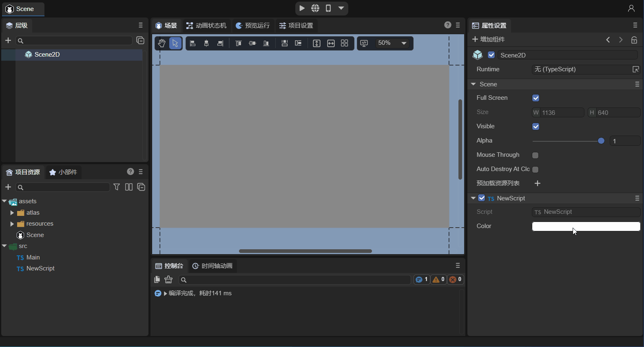Toggle the Visible checkbox
The height and width of the screenshot is (347, 644).
(x=536, y=127)
